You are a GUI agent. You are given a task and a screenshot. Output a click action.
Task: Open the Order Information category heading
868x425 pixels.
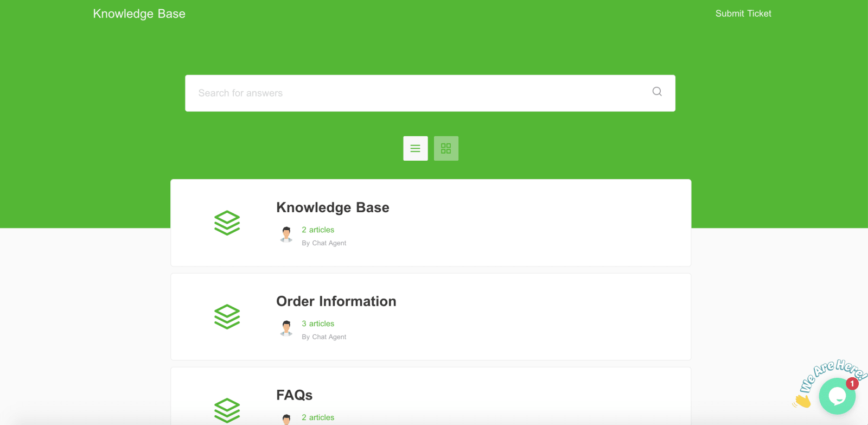[x=336, y=301]
